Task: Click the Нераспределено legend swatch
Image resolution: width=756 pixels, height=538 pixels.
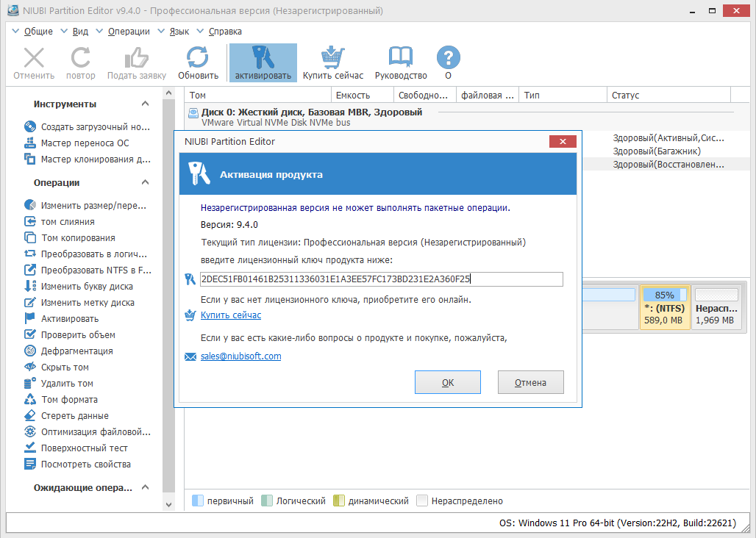Action: (422, 501)
